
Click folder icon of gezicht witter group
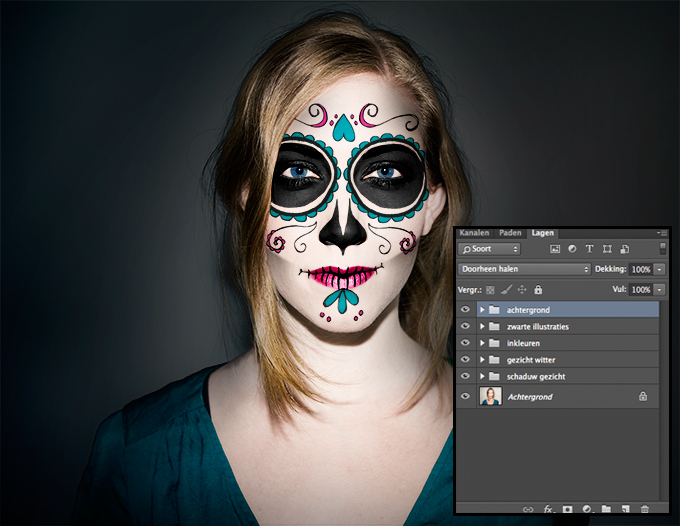[494, 359]
